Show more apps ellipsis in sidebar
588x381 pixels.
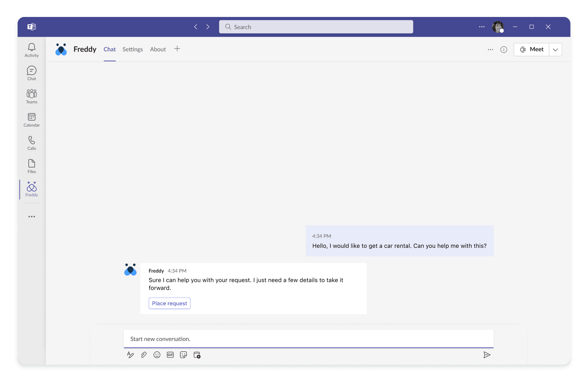click(x=32, y=217)
